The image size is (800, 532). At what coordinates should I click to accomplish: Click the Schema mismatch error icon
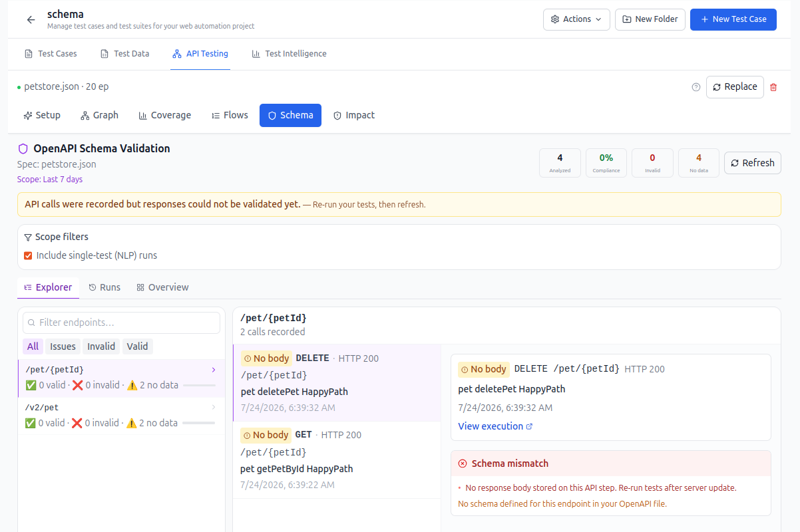click(x=463, y=464)
